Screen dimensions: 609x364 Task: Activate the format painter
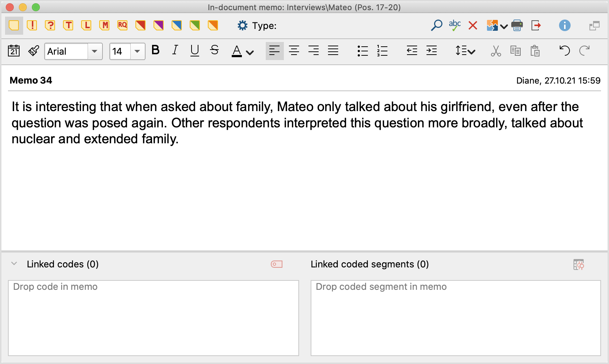pos(33,51)
